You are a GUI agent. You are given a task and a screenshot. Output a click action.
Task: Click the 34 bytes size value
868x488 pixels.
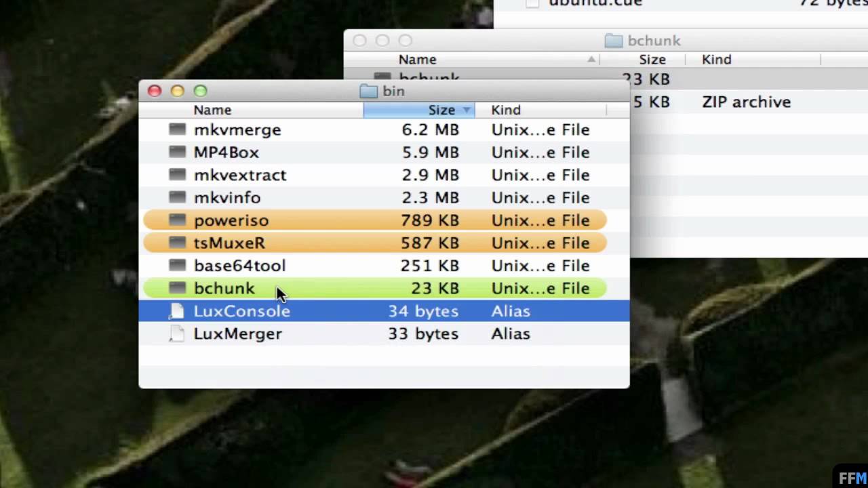coord(423,311)
